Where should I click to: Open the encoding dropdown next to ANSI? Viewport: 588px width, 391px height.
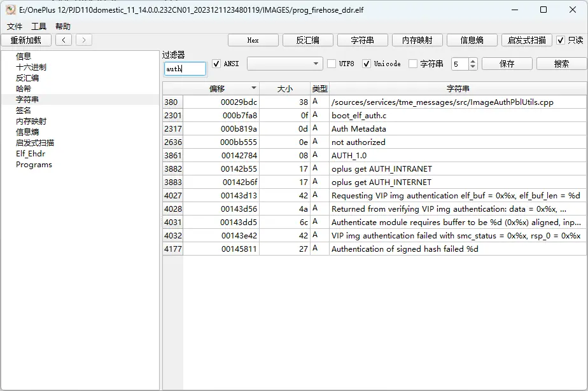pyautogui.click(x=284, y=64)
